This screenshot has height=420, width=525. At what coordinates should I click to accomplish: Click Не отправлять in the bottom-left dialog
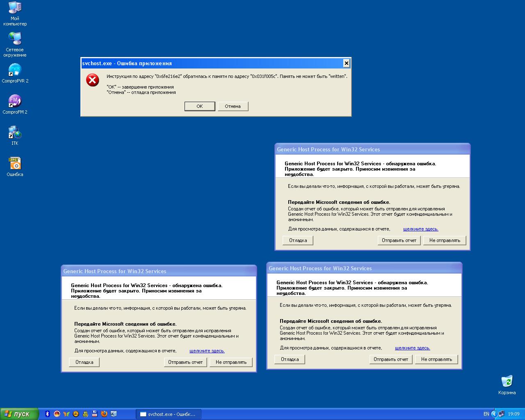(231, 362)
